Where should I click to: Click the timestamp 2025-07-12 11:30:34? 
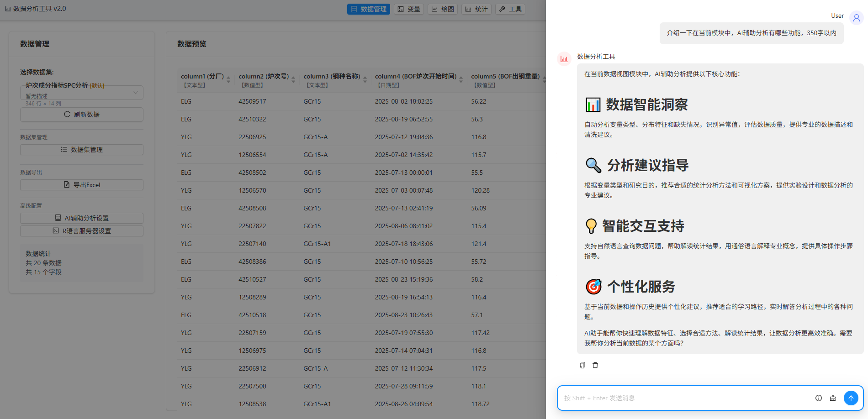404,368
